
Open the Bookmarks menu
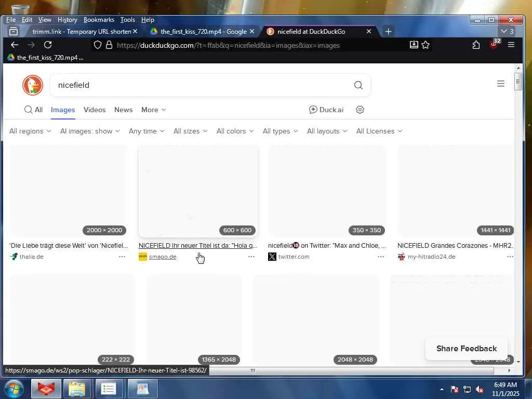99,20
